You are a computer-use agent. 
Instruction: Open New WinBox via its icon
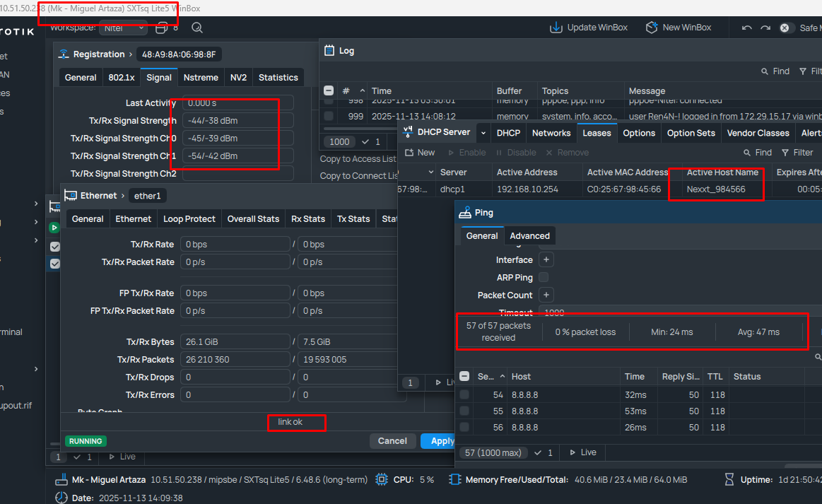(652, 28)
